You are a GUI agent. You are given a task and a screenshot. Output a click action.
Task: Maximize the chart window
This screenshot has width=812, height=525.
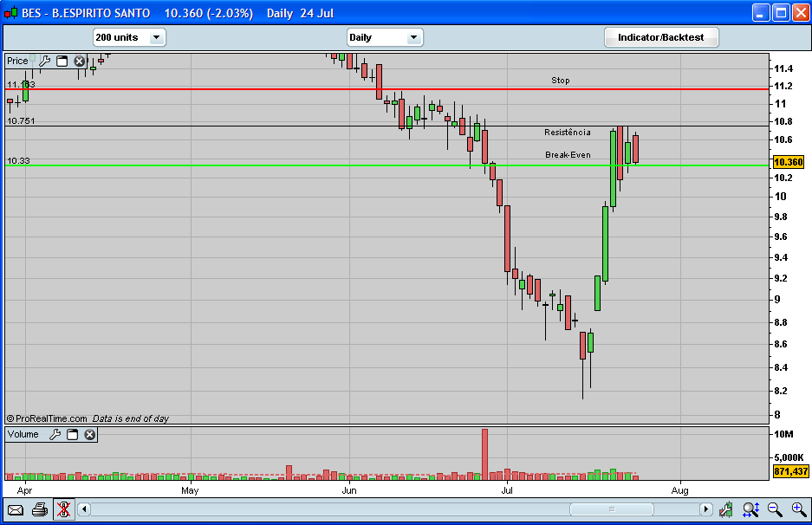pyautogui.click(x=781, y=12)
